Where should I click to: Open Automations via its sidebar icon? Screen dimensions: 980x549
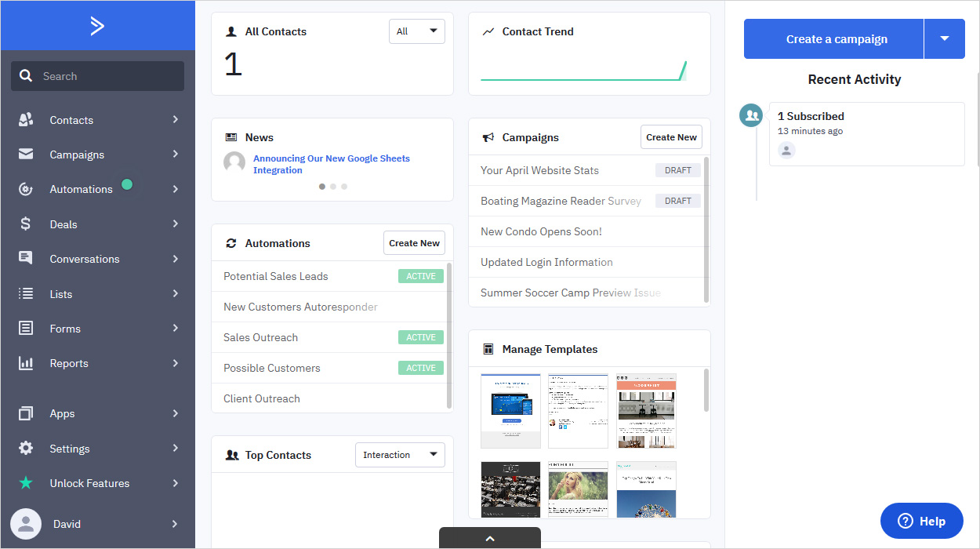pos(26,189)
